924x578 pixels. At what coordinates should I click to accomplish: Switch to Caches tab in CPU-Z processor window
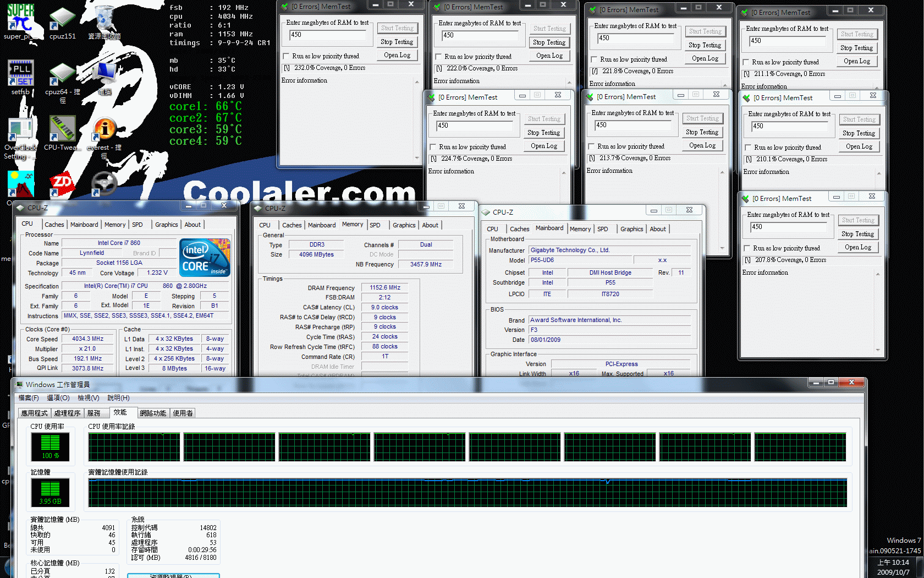(54, 225)
